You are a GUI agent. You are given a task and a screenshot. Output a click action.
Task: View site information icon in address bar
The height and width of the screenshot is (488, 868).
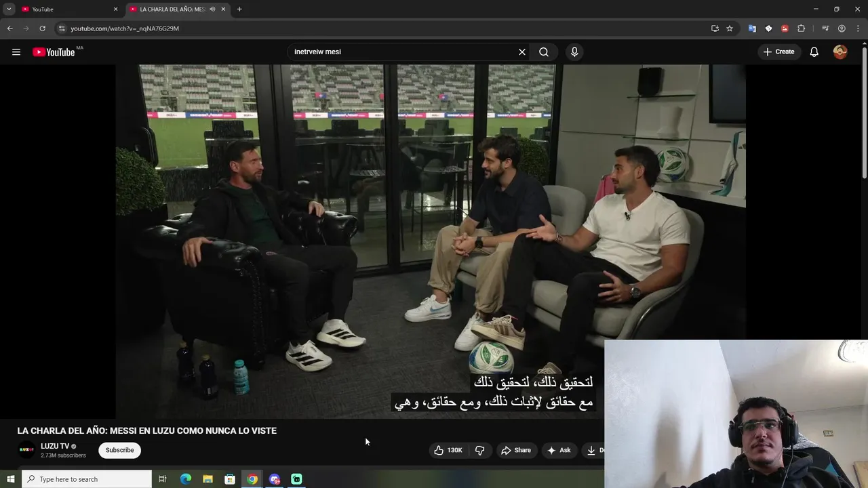pyautogui.click(x=62, y=28)
